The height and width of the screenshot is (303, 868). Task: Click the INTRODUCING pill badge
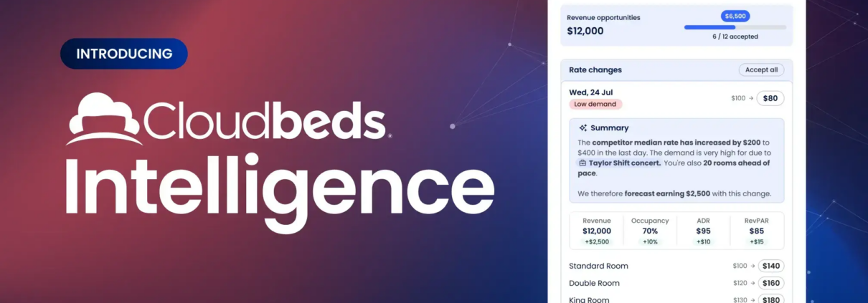pos(123,54)
